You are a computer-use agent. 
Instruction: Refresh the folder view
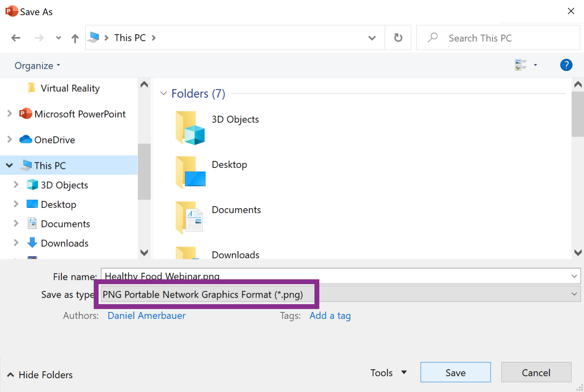pos(398,38)
